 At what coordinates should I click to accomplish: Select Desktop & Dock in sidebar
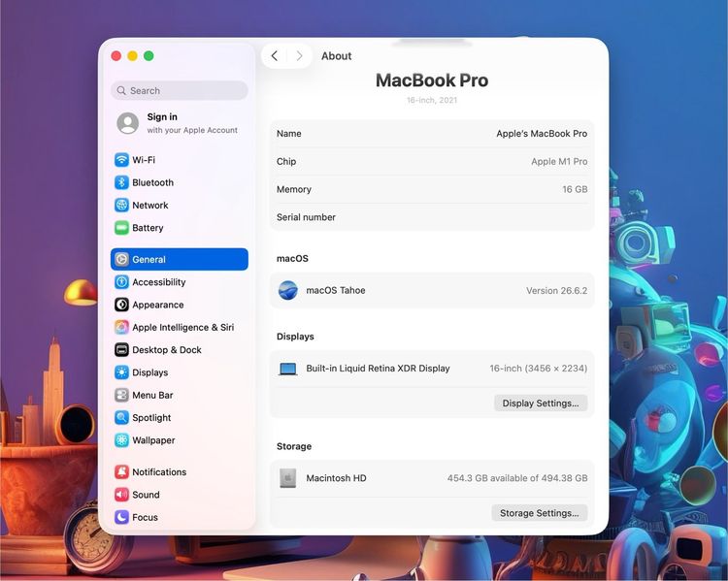point(180,350)
